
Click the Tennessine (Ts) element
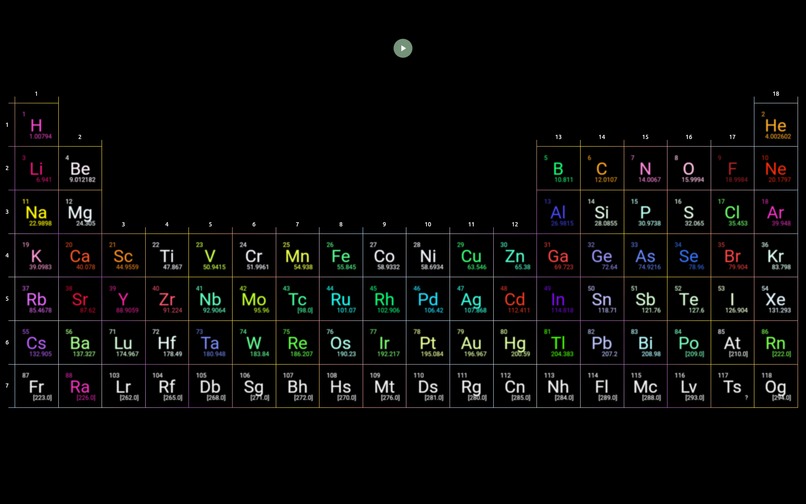pos(732,386)
